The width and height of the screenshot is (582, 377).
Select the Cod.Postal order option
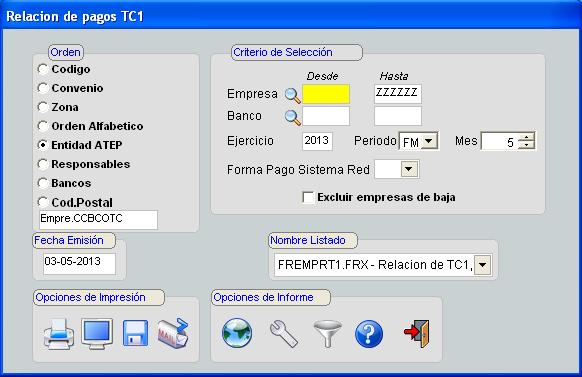tap(43, 202)
